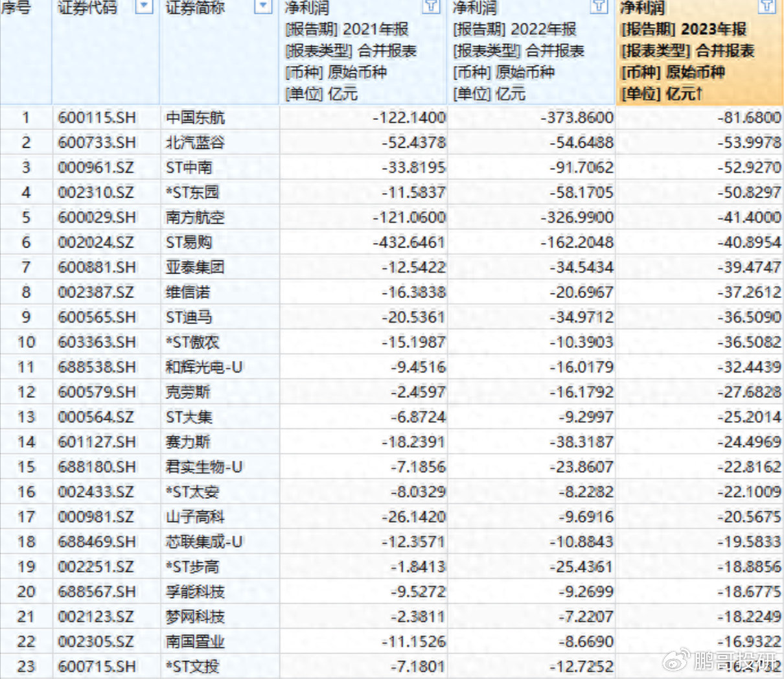Select stock name *ST步高
Screen dimensions: 784x679
(192, 566)
